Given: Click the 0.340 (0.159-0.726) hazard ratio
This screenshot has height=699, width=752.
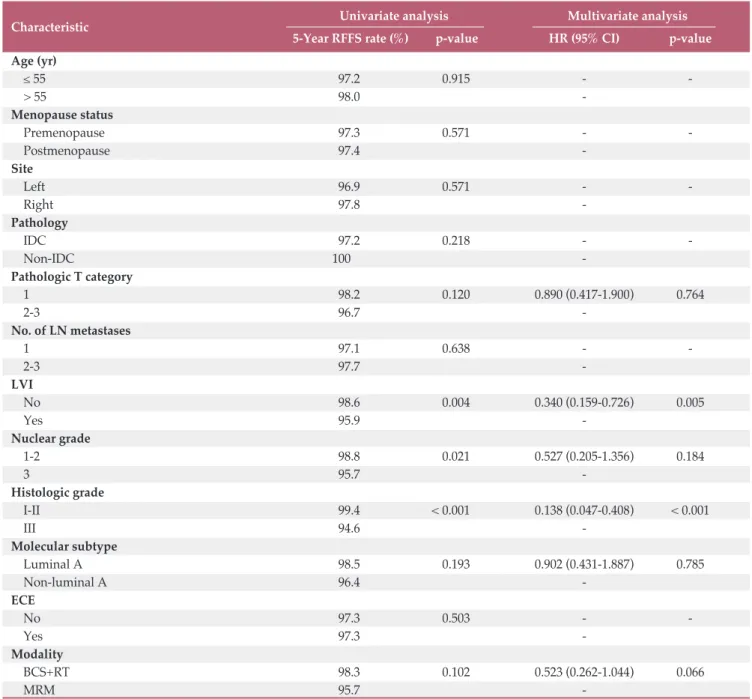Looking at the screenshot, I should 584,403.
